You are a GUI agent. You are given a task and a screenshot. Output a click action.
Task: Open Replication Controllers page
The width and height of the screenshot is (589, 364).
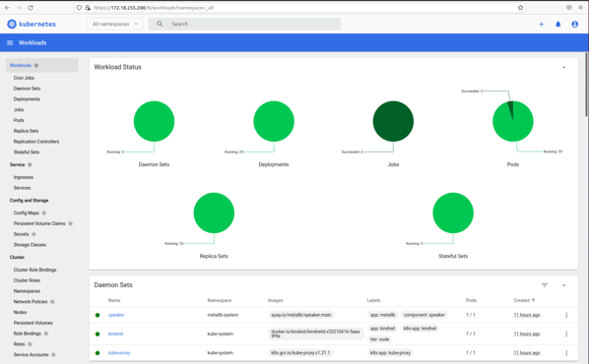36,142
